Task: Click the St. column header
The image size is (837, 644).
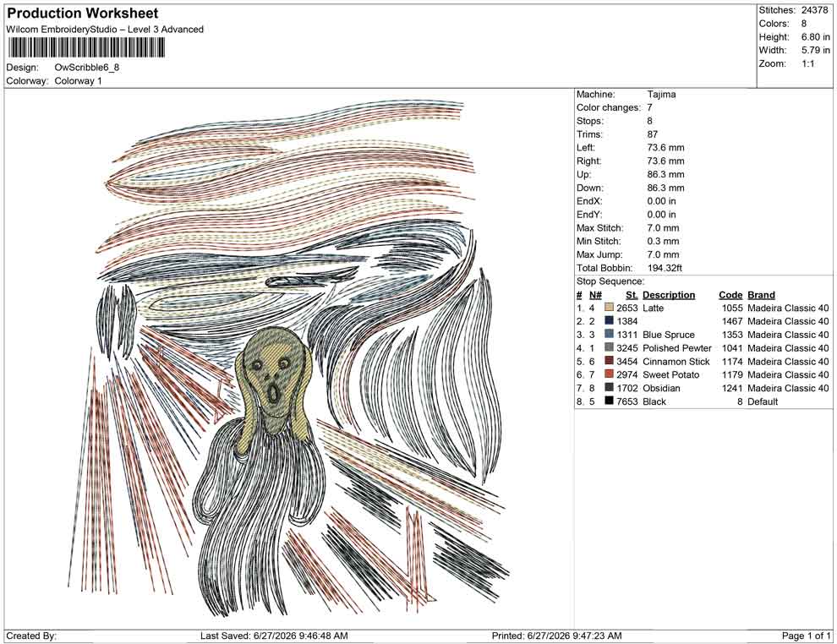Action: click(x=632, y=294)
